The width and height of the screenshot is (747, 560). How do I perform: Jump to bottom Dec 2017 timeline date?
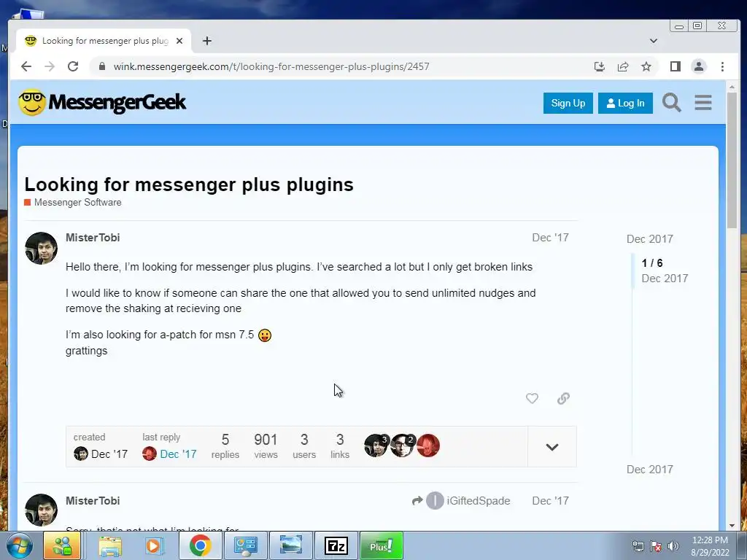(x=650, y=470)
